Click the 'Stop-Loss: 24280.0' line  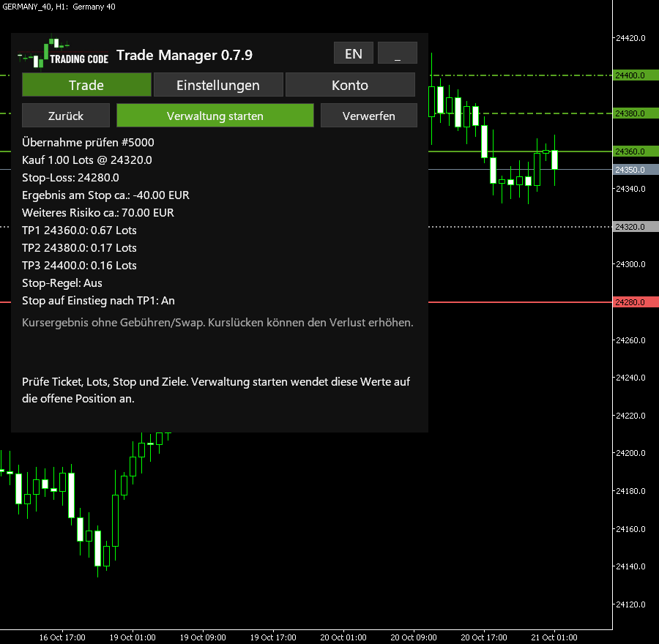(x=70, y=178)
